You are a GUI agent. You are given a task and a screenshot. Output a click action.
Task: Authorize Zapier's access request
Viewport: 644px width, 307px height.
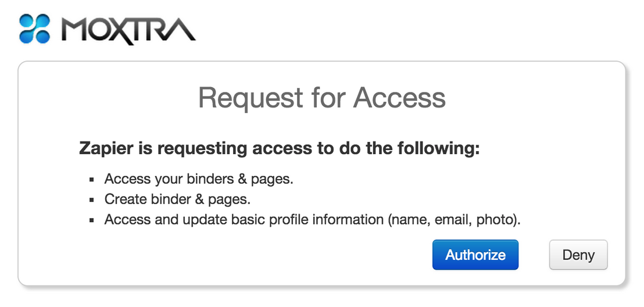click(475, 255)
